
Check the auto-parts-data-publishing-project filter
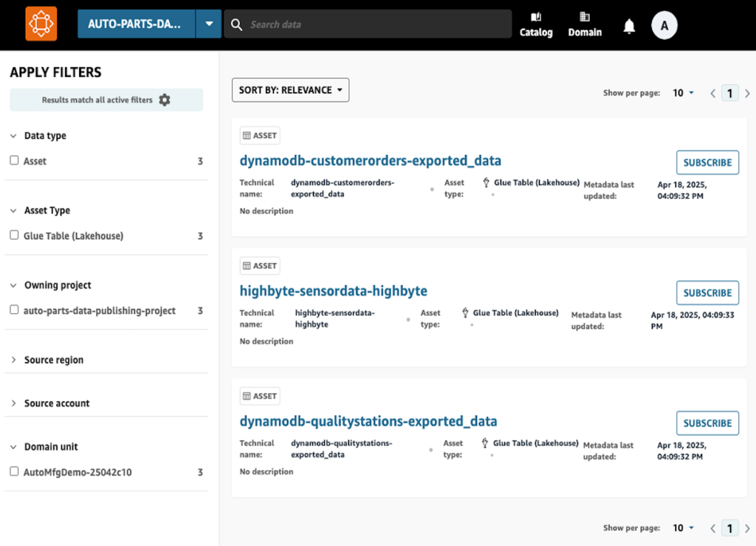point(15,310)
